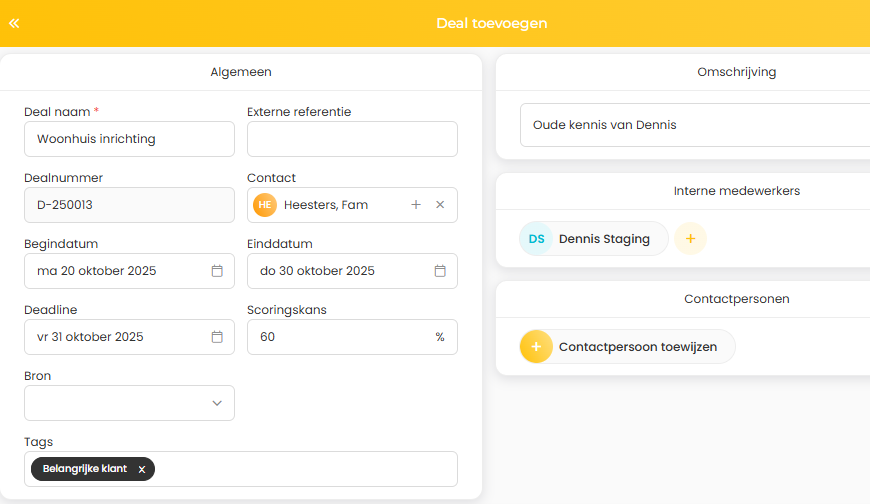The height and width of the screenshot is (504, 870).
Task: Click the double-chevron back icon
Action: point(14,23)
